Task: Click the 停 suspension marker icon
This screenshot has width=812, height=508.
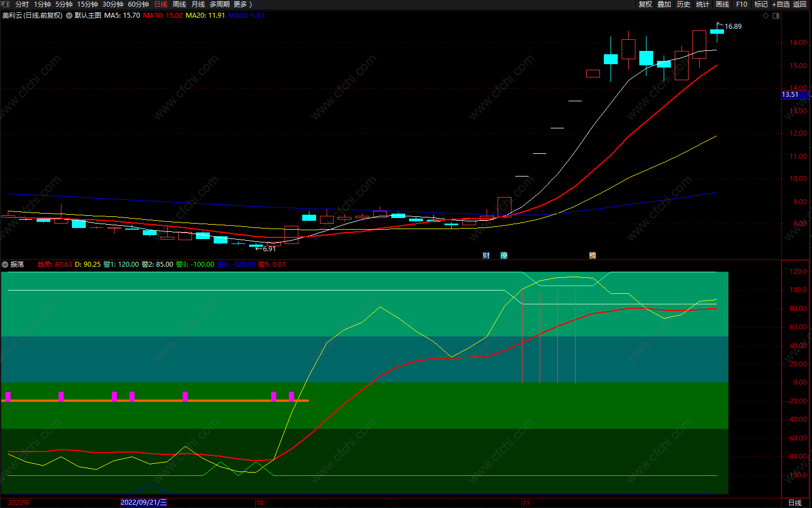Action: pos(504,256)
